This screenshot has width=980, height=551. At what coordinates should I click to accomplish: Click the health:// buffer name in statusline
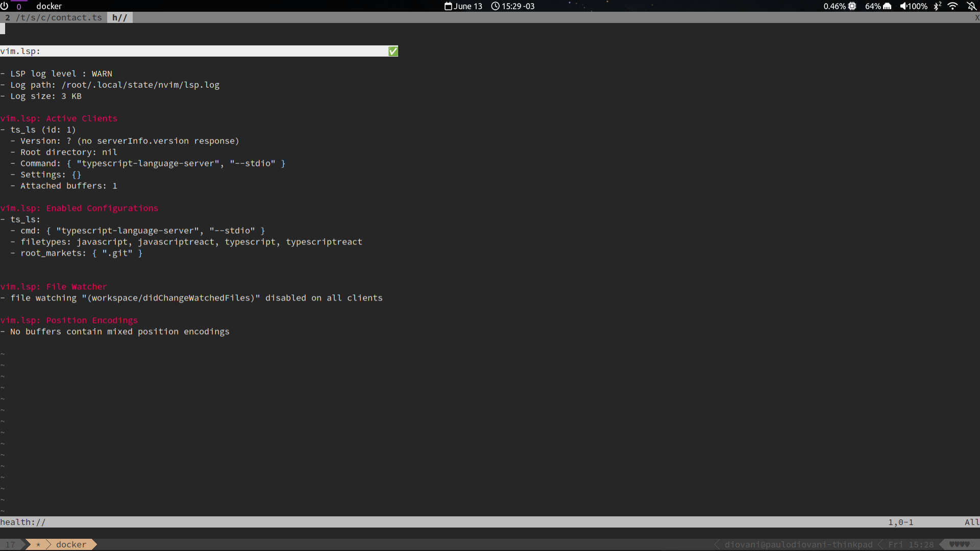(x=23, y=522)
